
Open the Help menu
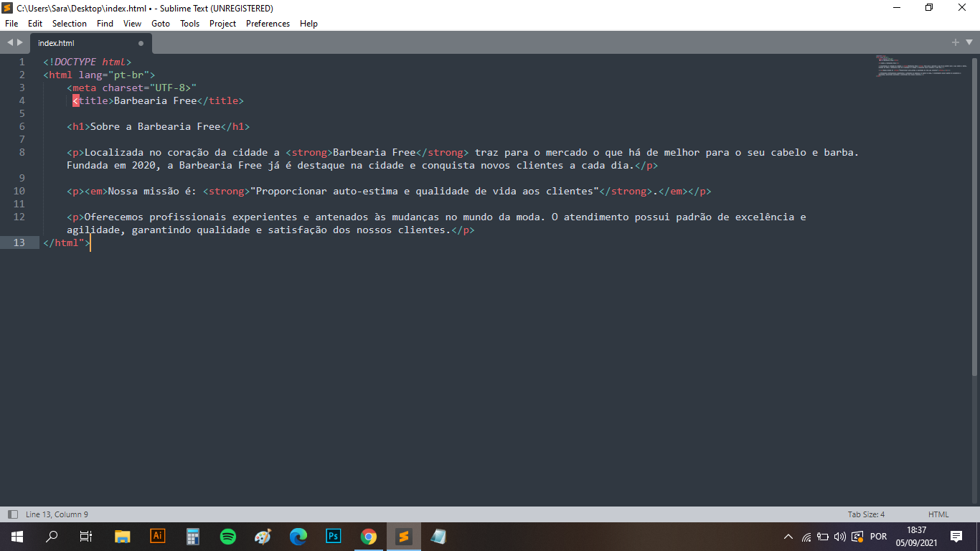[x=308, y=24]
